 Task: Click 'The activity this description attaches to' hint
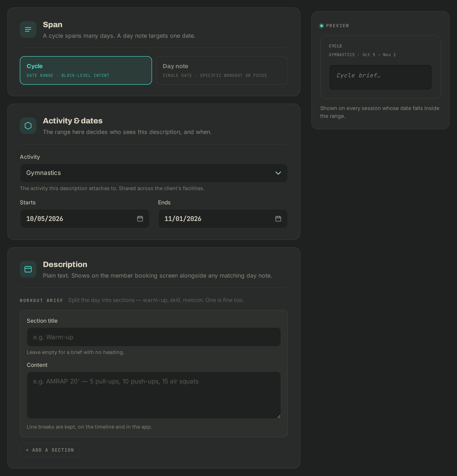(x=112, y=188)
